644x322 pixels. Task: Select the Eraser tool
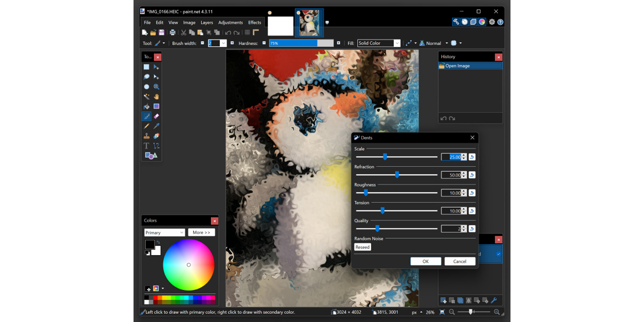tap(156, 116)
